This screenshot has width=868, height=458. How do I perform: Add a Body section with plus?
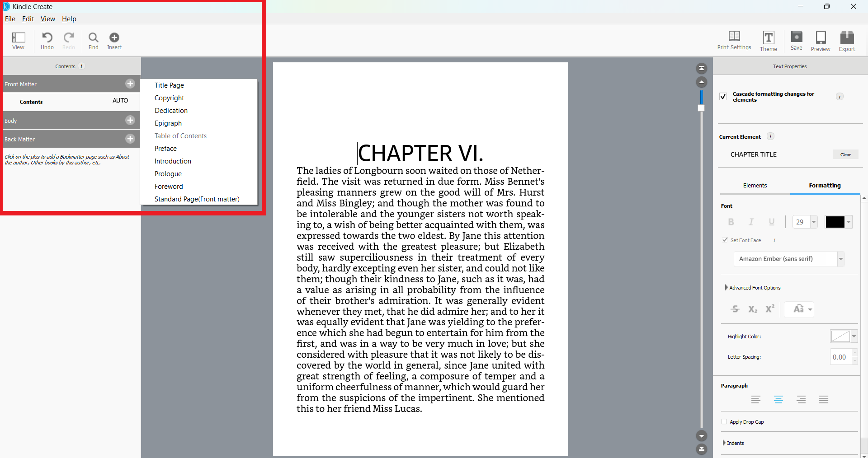(130, 120)
